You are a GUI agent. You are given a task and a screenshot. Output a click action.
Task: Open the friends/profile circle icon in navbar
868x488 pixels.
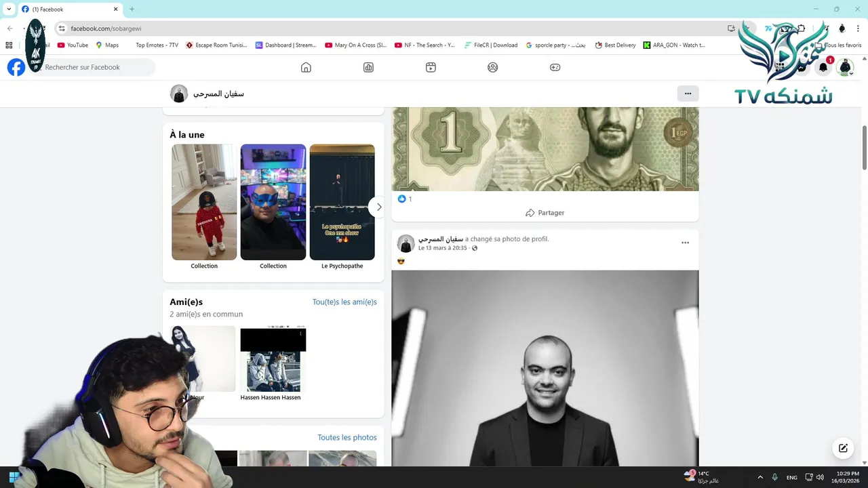click(x=493, y=67)
